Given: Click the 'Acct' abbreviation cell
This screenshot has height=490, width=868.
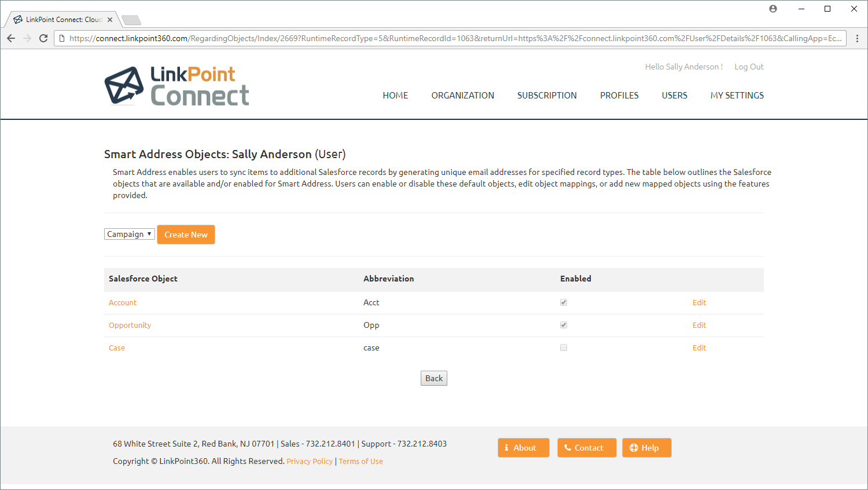Looking at the screenshot, I should (x=371, y=302).
